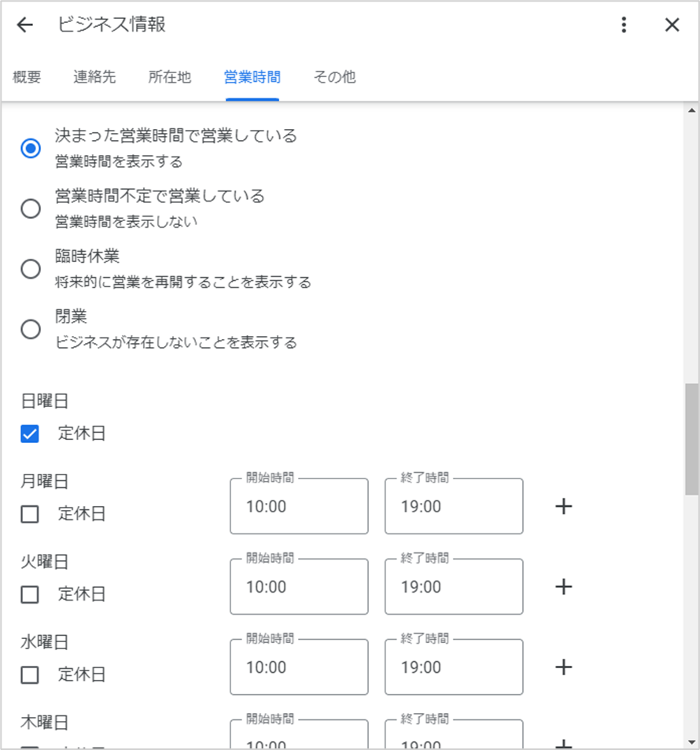Open the three-dot more options menu
The height and width of the screenshot is (750, 700).
click(624, 25)
